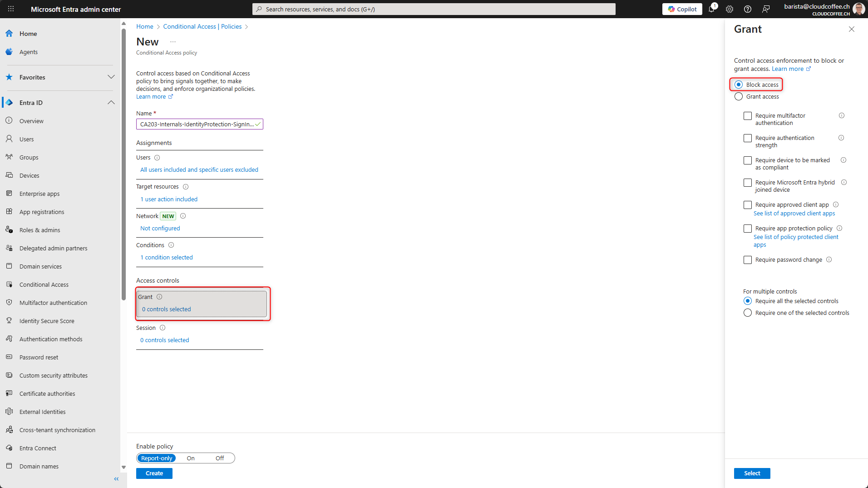Click the Create button
This screenshot has height=488, width=868.
(x=154, y=473)
